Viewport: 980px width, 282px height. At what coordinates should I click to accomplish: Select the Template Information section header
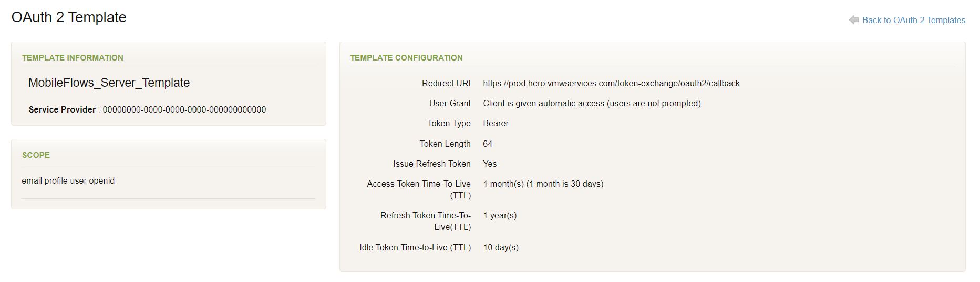pos(73,58)
